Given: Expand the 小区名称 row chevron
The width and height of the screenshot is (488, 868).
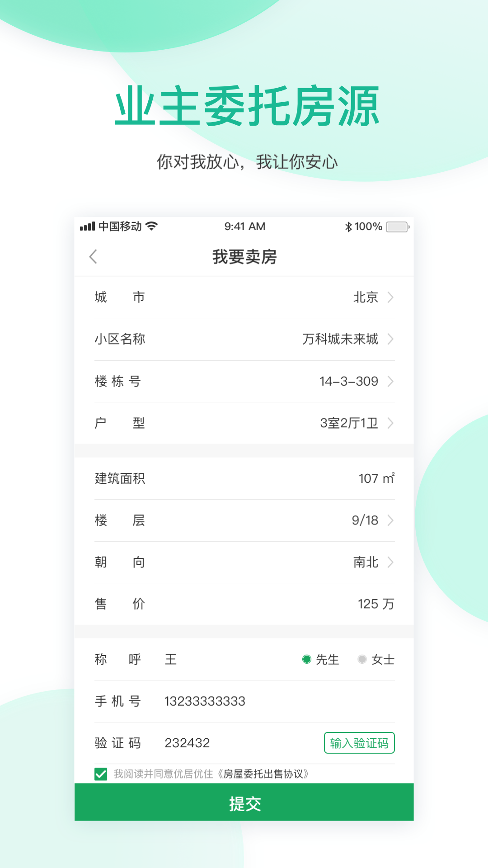Looking at the screenshot, I should (x=391, y=339).
